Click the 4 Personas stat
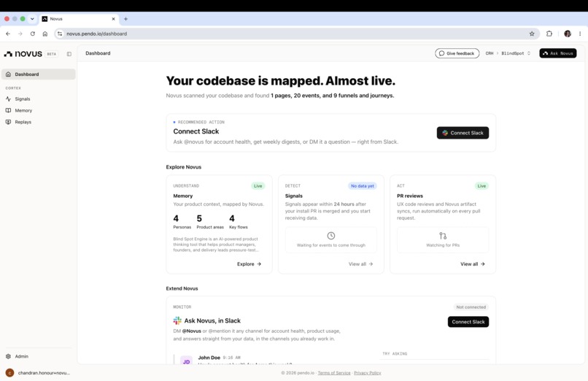588x381 pixels. [182, 222]
